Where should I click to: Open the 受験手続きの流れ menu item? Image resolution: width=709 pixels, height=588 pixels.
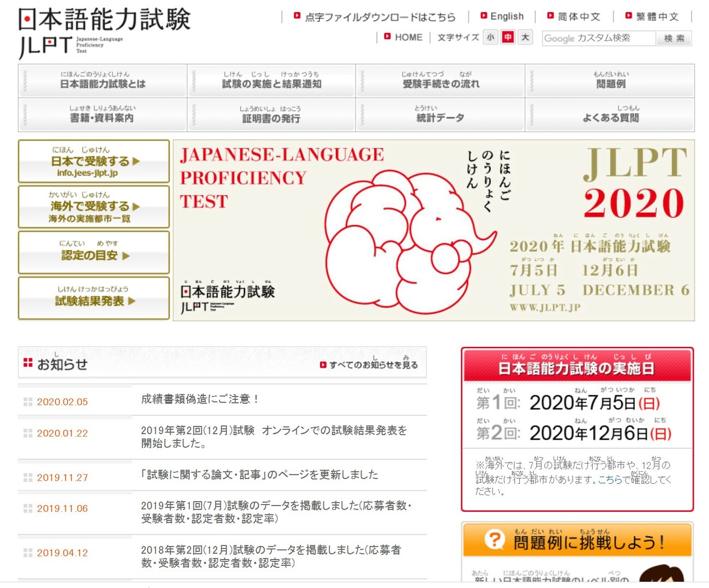tap(441, 81)
